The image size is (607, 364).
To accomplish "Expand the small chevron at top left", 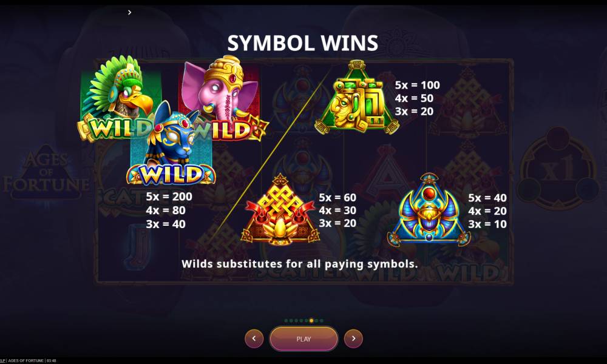I will tap(130, 12).
